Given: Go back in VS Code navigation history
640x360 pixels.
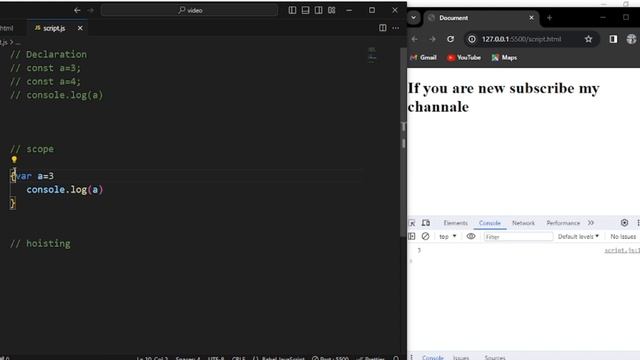Looking at the screenshot, I should point(77,10).
